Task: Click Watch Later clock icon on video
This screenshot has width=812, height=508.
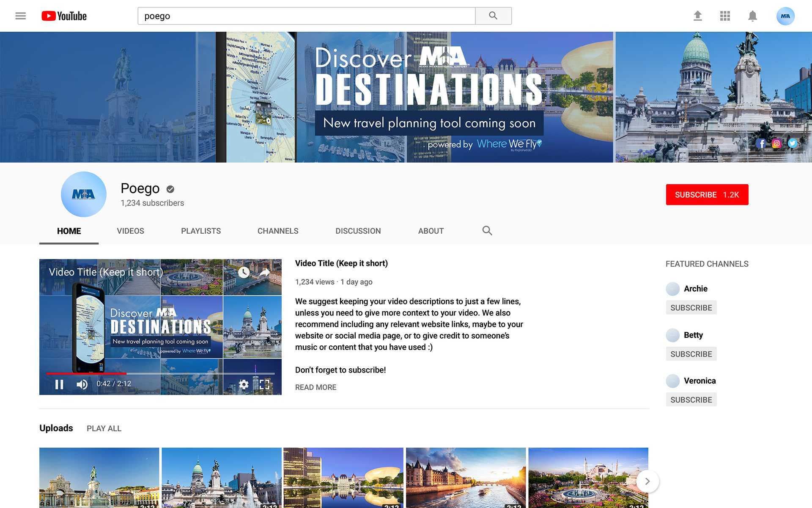Action: [x=244, y=272]
